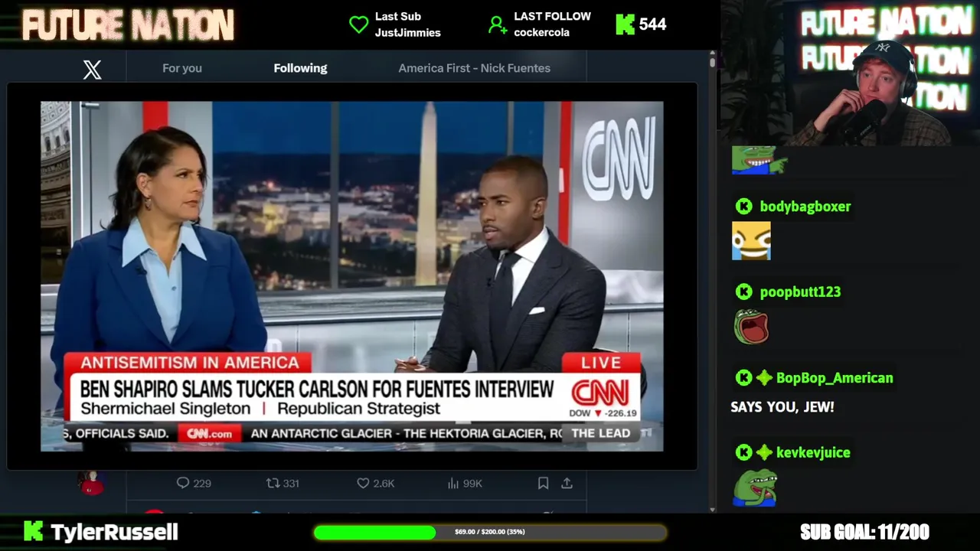Click username kevkevjuice in chat

click(813, 453)
